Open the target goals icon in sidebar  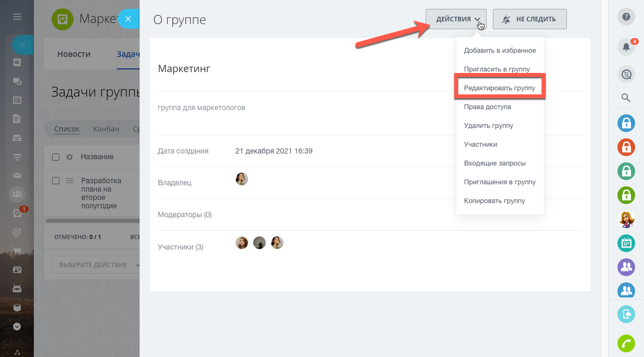point(17,232)
